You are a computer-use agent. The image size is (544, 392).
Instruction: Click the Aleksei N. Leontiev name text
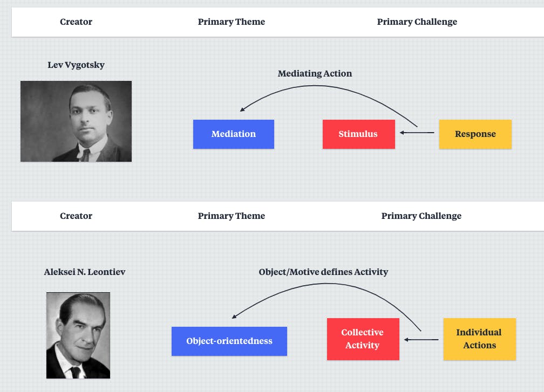pos(85,272)
